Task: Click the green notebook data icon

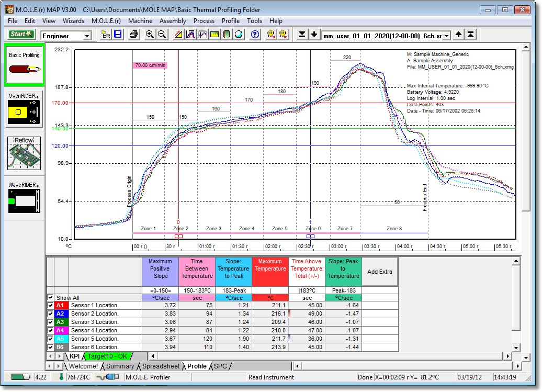Action: coord(227,34)
